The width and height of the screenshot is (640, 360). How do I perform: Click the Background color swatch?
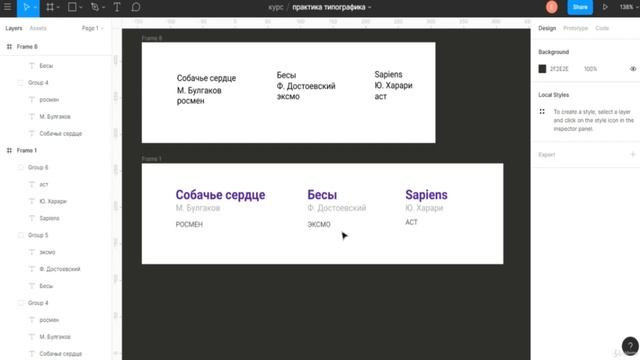click(x=542, y=69)
